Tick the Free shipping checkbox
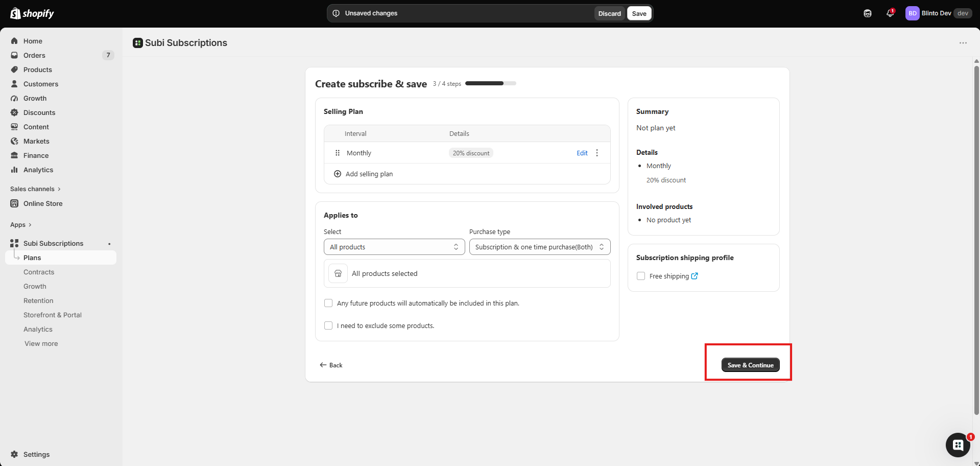 coord(641,276)
